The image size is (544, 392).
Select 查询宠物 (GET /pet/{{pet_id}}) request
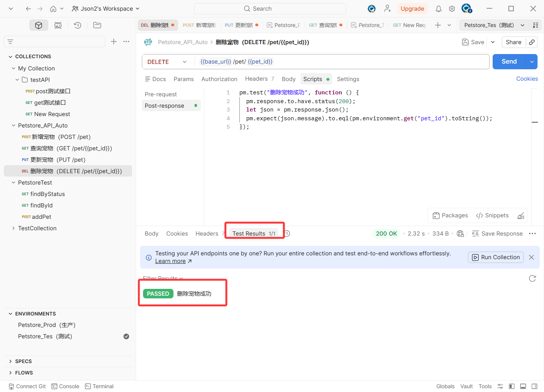click(67, 148)
